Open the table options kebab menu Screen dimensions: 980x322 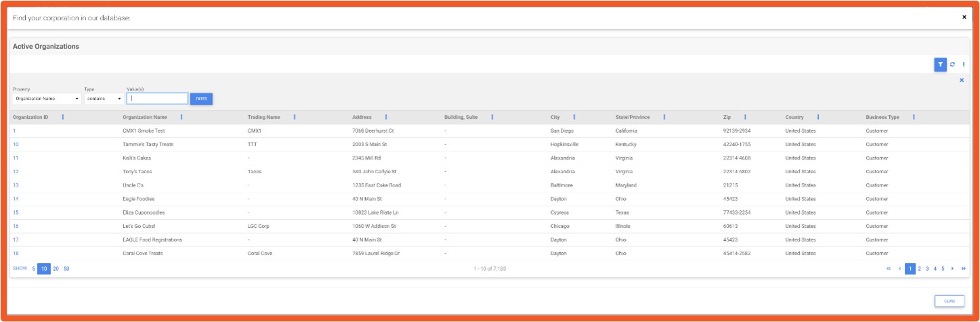[x=963, y=64]
